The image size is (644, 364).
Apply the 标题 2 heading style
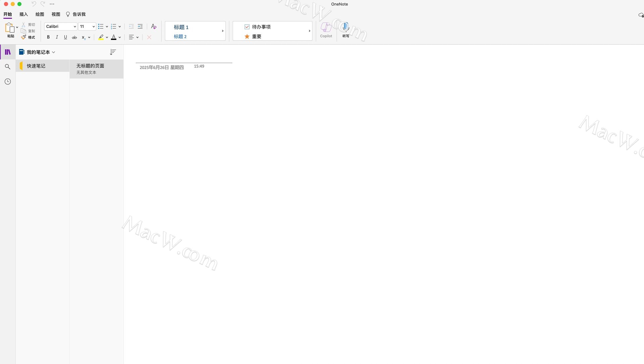point(180,37)
